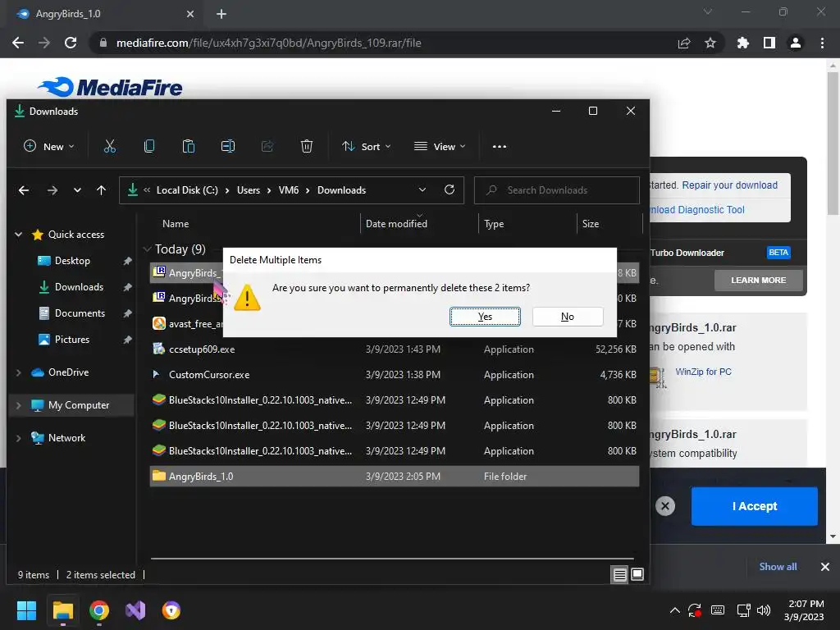Viewport: 840px width, 630px height.
Task: Open the View dropdown menu
Action: (x=440, y=146)
